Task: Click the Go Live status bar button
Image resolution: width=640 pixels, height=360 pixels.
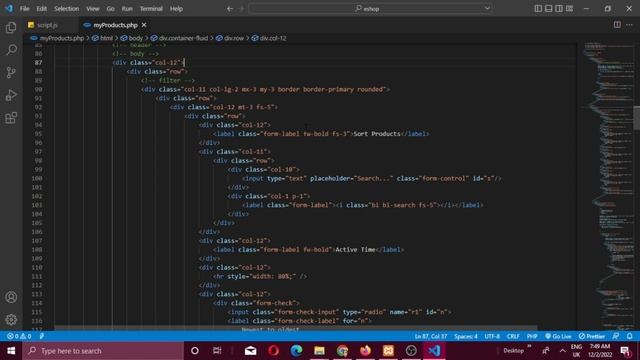Action: click(x=558, y=336)
